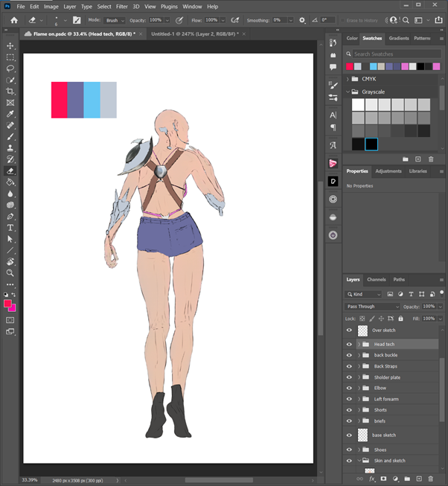
Task: Hide the base sketch layer
Action: point(349,435)
